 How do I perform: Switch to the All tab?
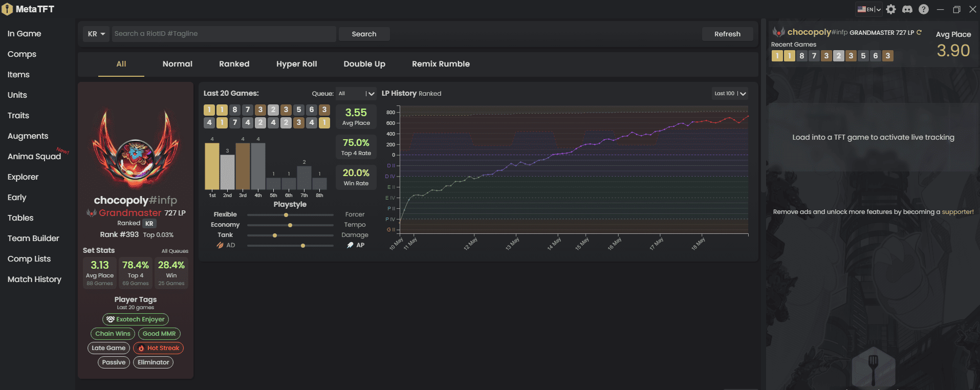121,64
